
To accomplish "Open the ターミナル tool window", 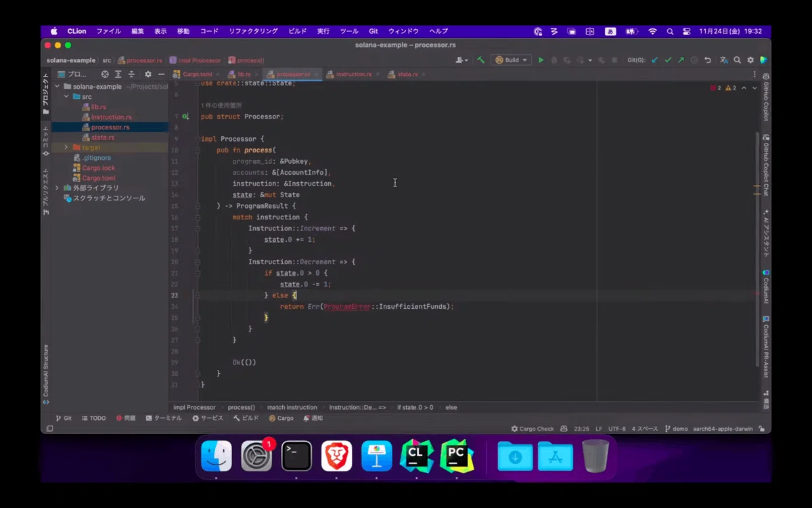I will pos(164,418).
